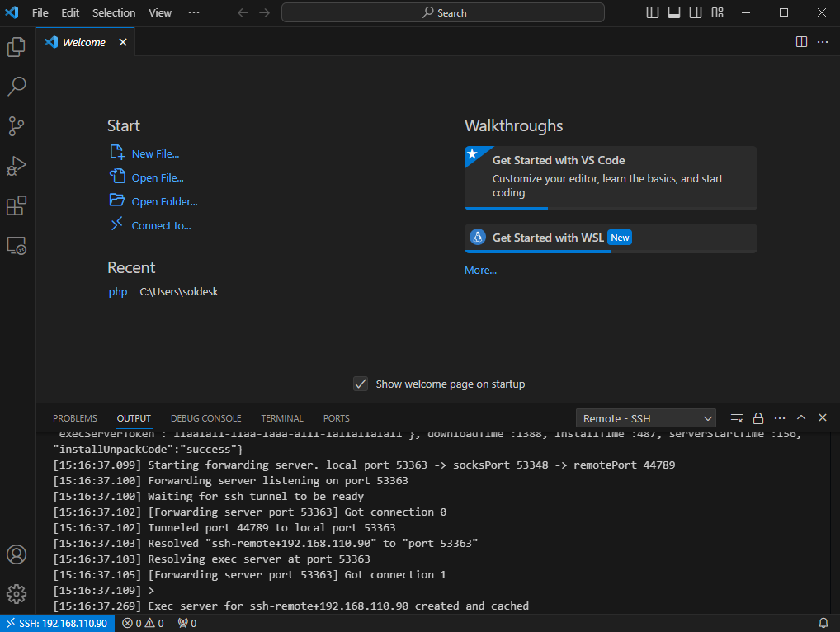Open the recent php folder link
The width and height of the screenshot is (840, 632).
tap(118, 292)
